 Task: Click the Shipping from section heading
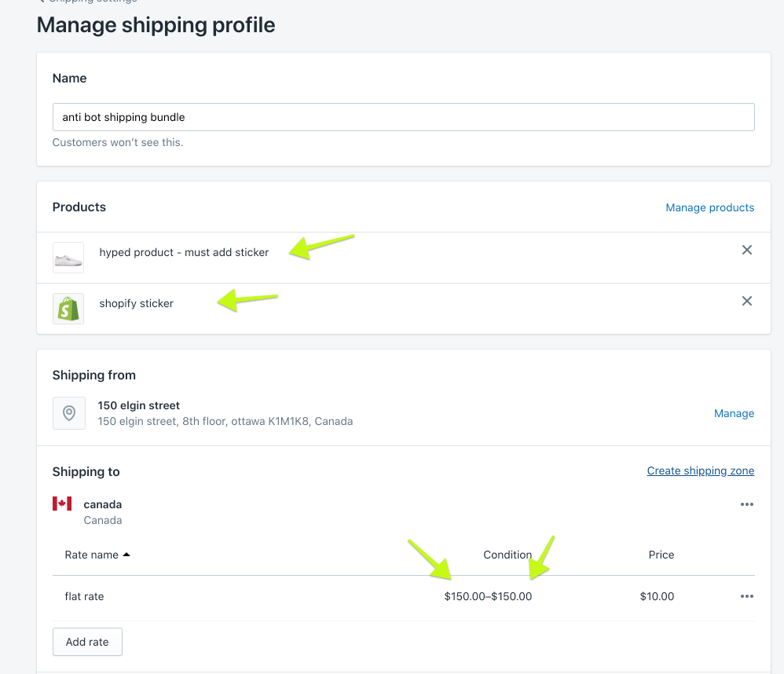pyautogui.click(x=94, y=375)
